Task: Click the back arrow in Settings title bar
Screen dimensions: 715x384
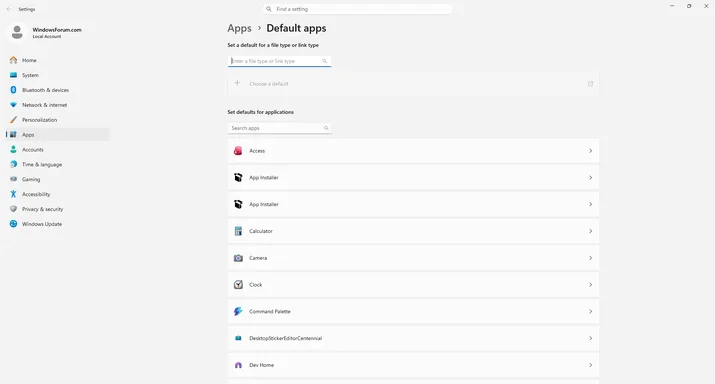Action: click(9, 9)
